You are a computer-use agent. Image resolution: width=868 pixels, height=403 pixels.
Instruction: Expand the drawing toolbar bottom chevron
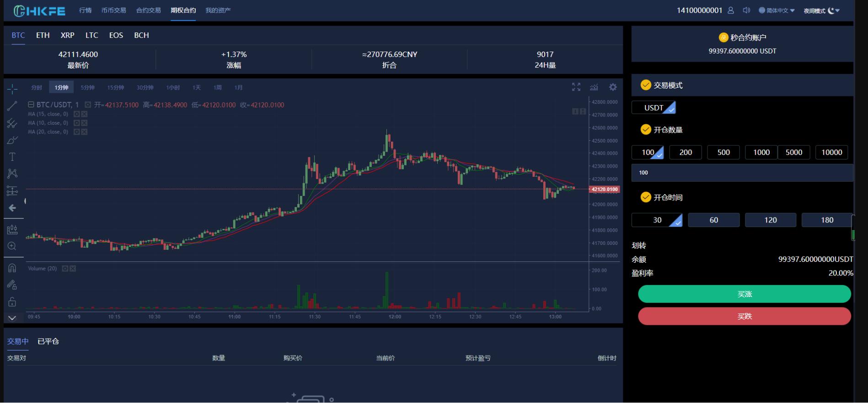12,318
